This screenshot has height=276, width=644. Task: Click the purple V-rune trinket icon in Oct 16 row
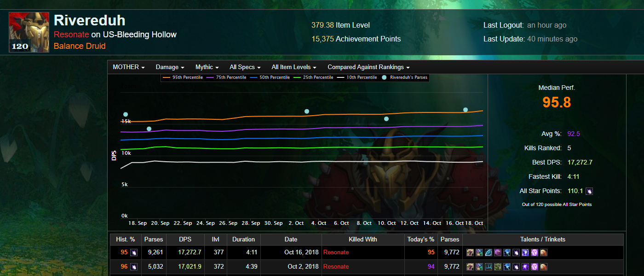[x=535, y=253]
